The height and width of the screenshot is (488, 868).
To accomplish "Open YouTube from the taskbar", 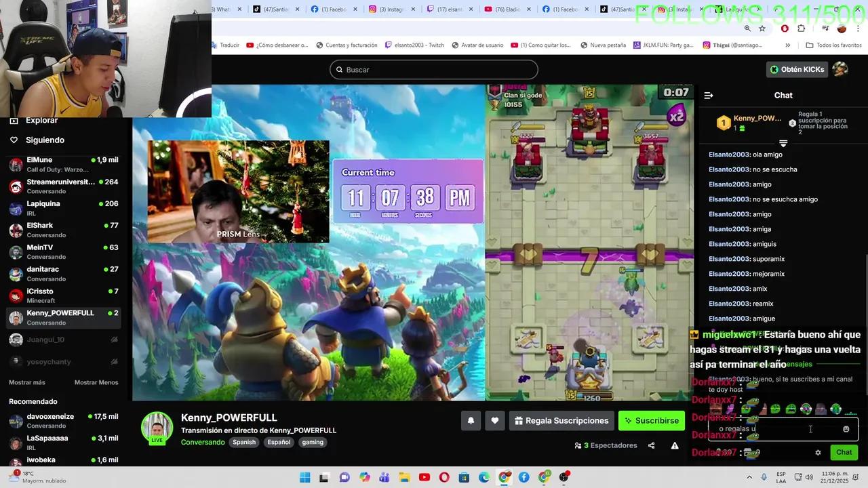I will [x=425, y=477].
